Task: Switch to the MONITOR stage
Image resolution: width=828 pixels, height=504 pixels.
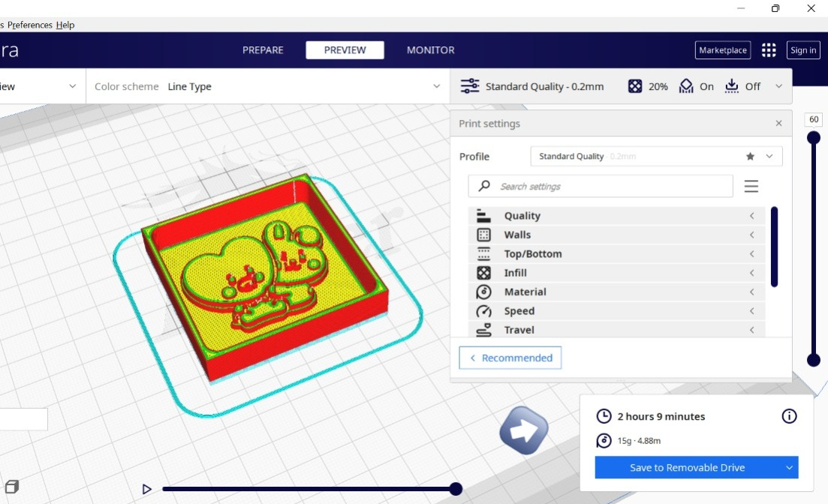Action: [430, 50]
